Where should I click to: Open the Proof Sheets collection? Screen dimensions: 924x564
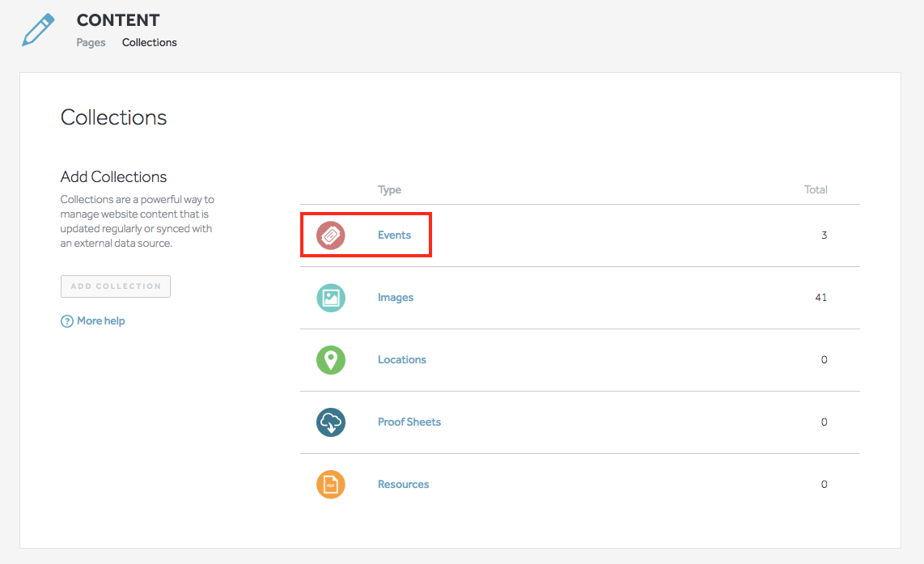click(x=409, y=422)
